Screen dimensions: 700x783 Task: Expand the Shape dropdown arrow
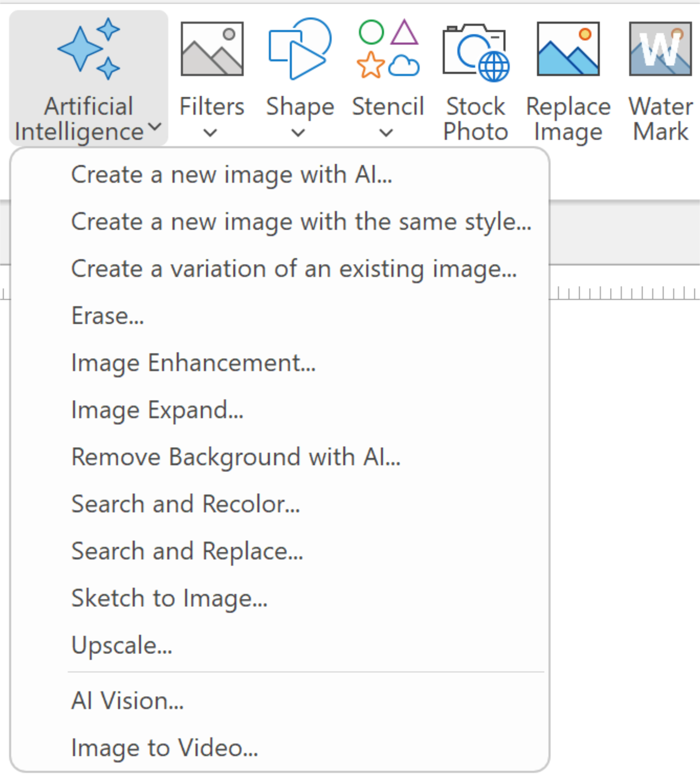[x=298, y=133]
